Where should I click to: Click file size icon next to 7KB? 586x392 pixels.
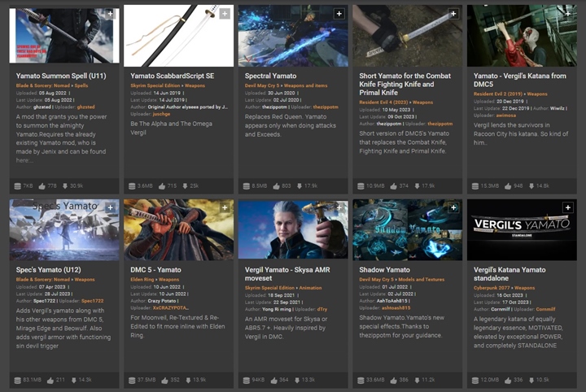[x=17, y=186]
